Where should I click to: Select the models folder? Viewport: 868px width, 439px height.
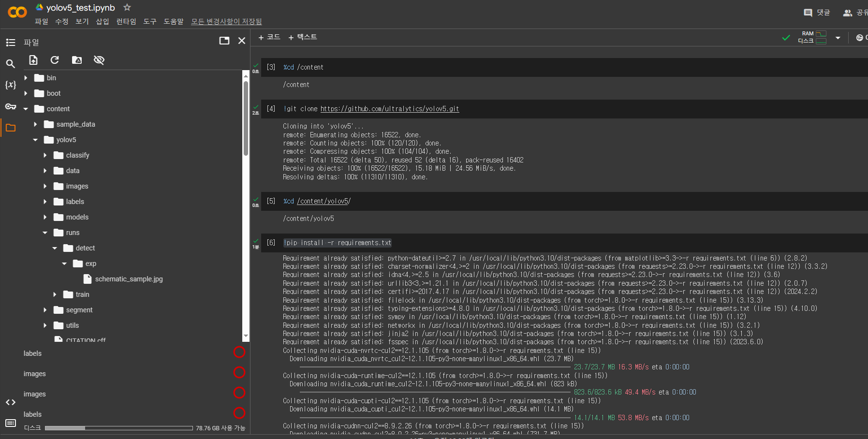(77, 217)
